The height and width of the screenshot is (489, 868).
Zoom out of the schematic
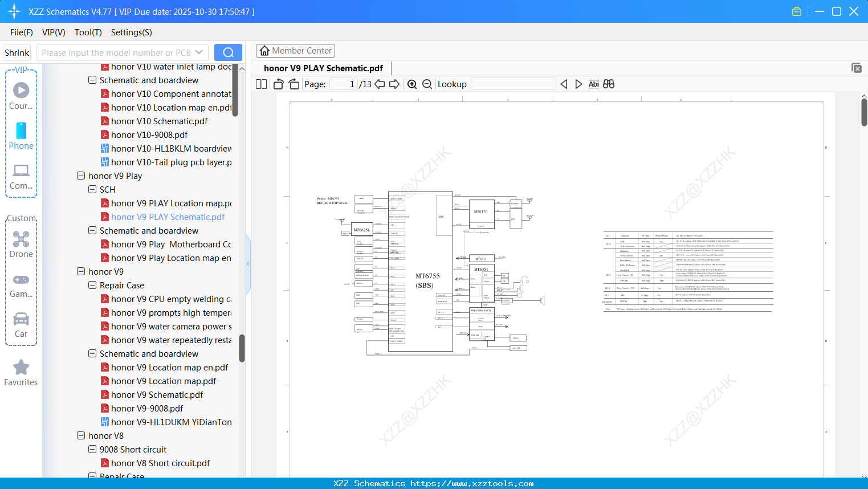(427, 84)
